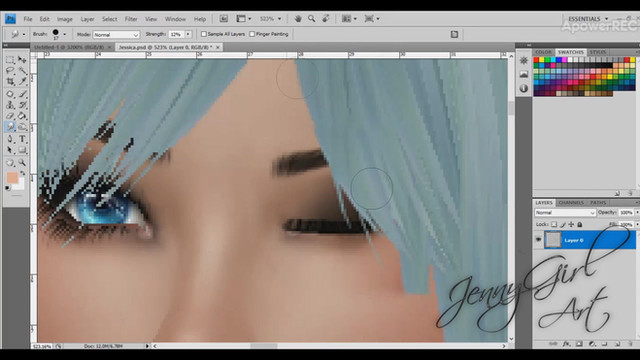
Task: Add layer mask in Layers panel
Action: tap(579, 344)
